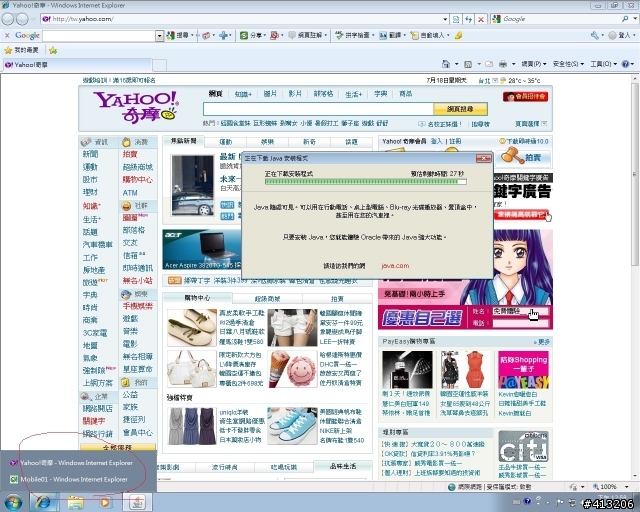Click the Internet Explorer taskbar icon
640x512 pixels.
point(44,502)
